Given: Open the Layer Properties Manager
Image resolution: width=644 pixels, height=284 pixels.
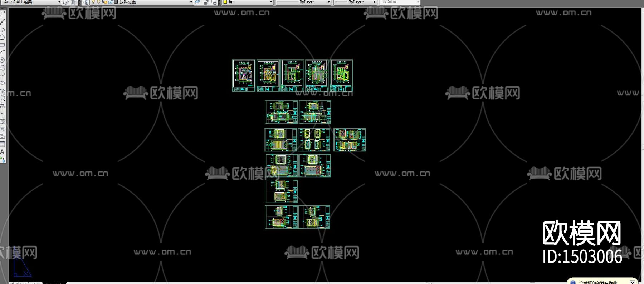Looking at the screenshot, I should click(85, 2).
